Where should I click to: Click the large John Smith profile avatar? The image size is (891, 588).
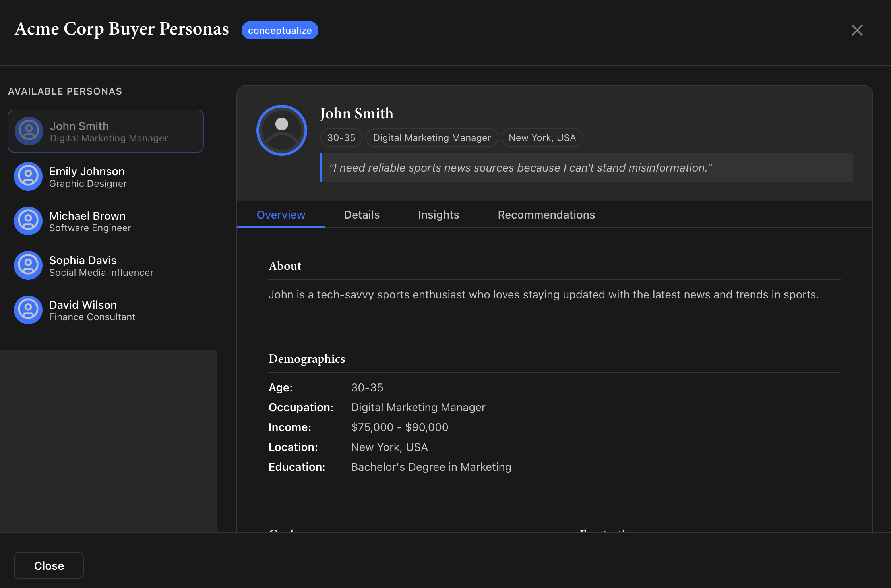point(282,130)
